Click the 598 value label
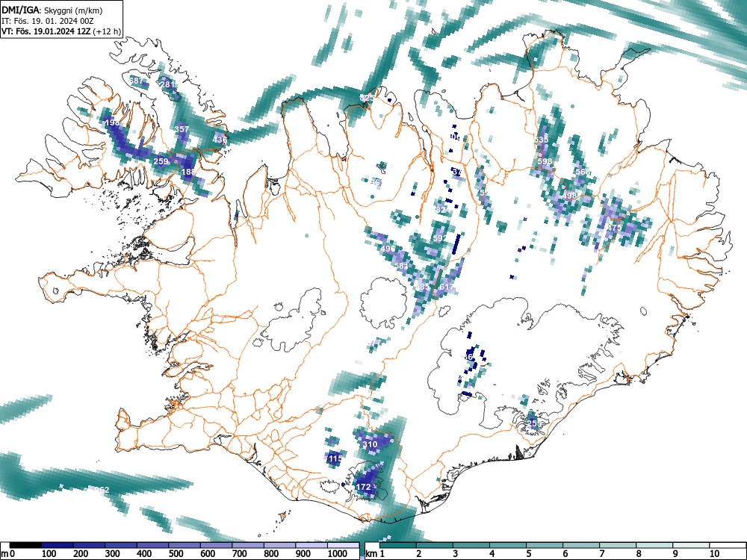747x560 pixels. pos(545,161)
